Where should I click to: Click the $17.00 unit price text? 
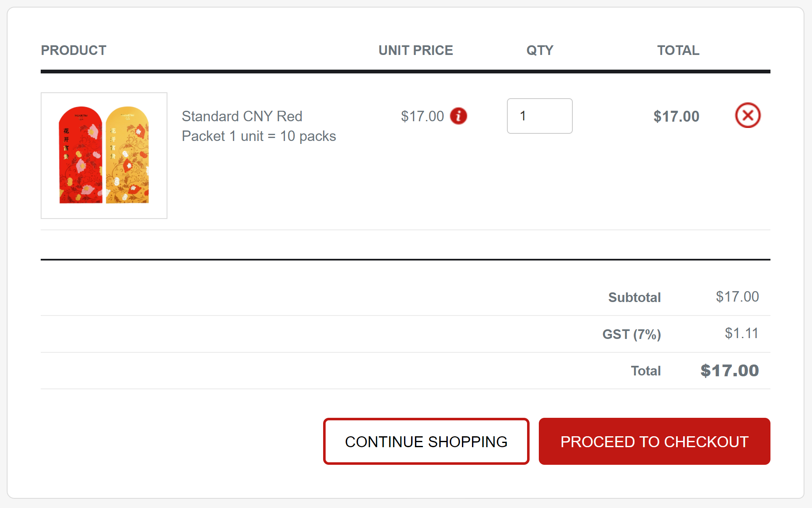[x=422, y=116]
